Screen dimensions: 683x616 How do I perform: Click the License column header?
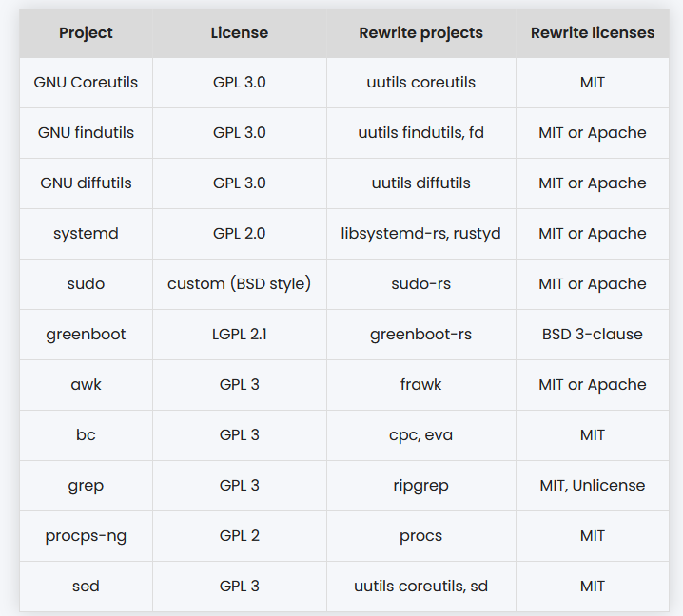click(239, 33)
